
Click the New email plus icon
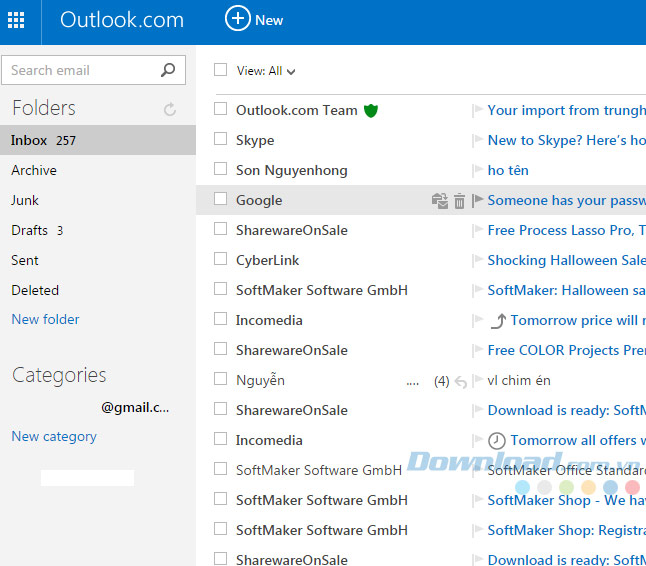(237, 19)
